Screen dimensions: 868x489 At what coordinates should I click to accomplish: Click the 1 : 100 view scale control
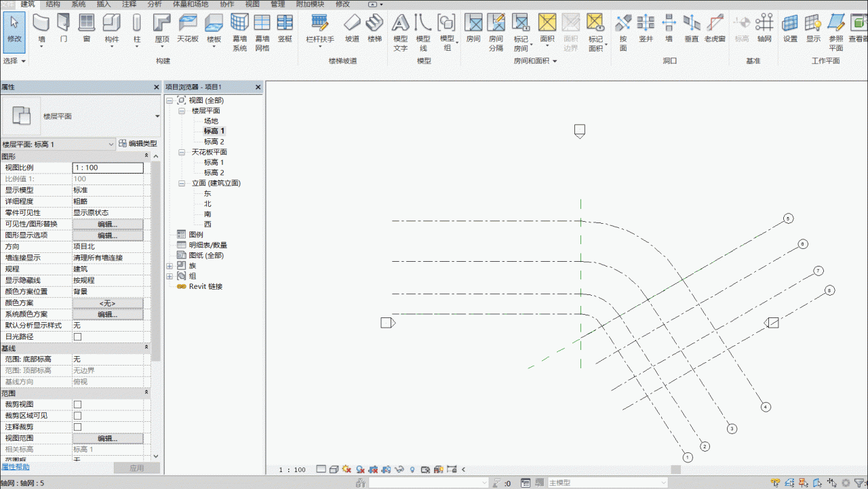coord(292,469)
